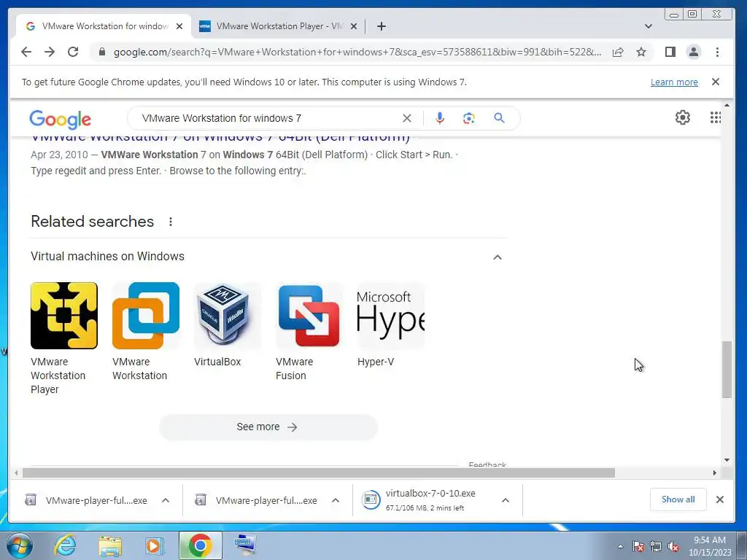
Task: Click inside the Google search input field
Action: tap(269, 118)
